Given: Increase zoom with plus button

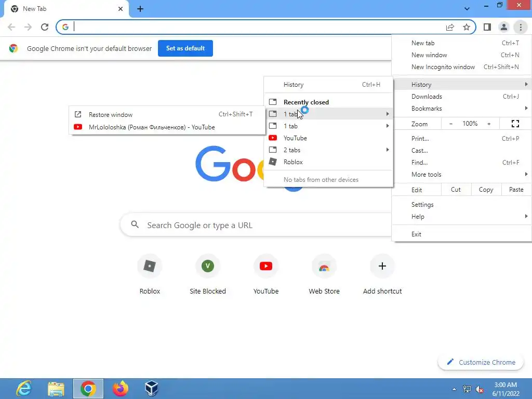Looking at the screenshot, I should 489,124.
